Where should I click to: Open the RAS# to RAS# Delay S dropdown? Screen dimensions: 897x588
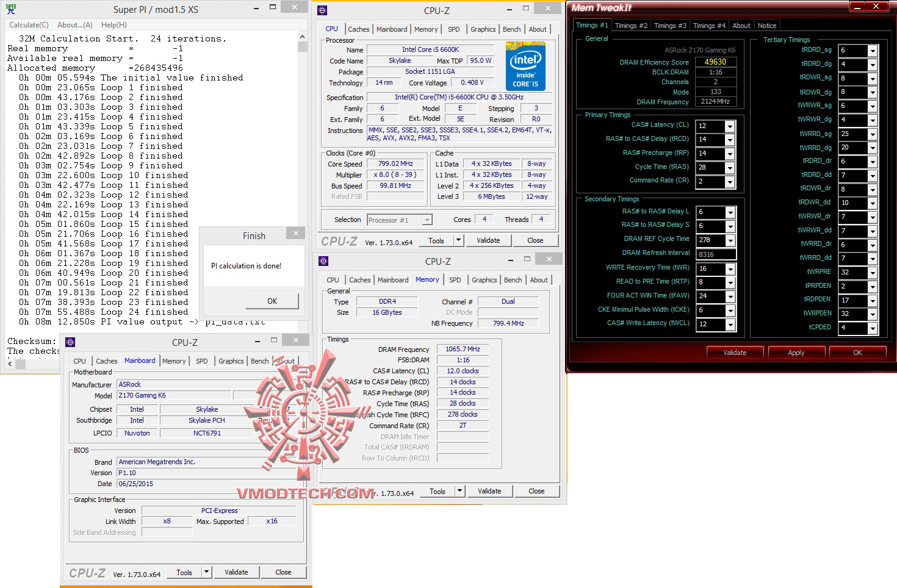(730, 227)
